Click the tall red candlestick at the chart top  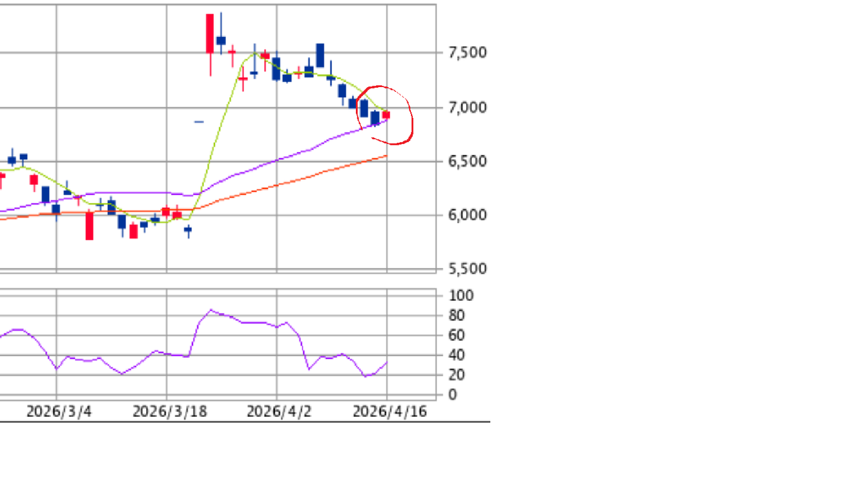[210, 34]
